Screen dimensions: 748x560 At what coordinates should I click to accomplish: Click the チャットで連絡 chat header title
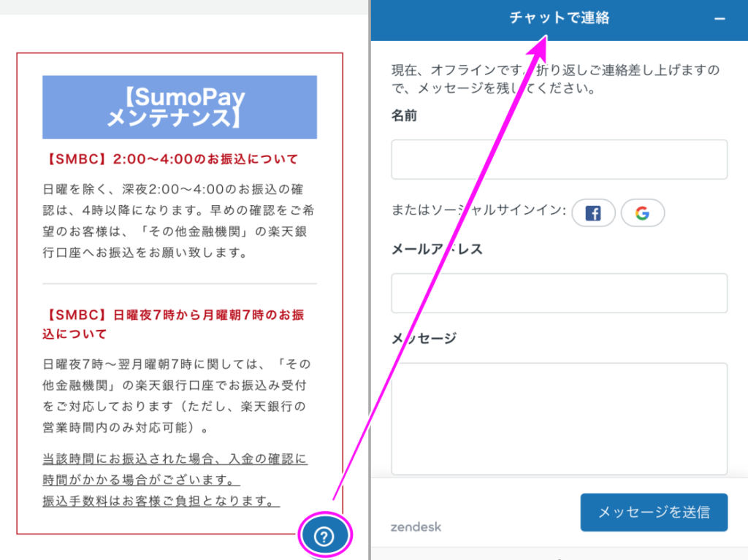click(559, 18)
